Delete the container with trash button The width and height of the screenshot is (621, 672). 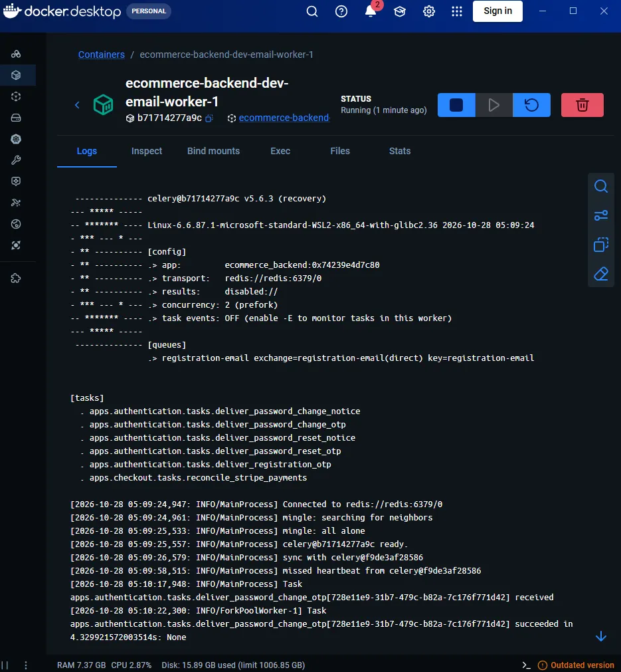coord(582,105)
